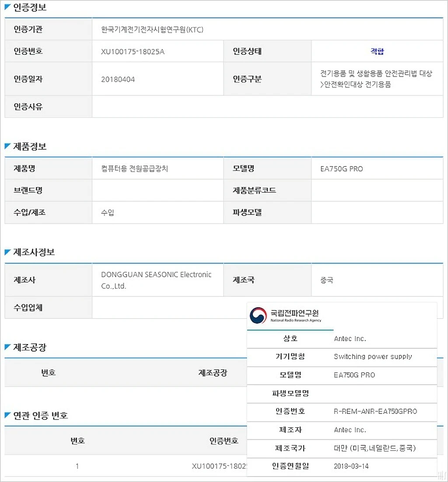The image size is (448, 482).
Task: Click the 인증일자 label
Action: click(x=28, y=79)
